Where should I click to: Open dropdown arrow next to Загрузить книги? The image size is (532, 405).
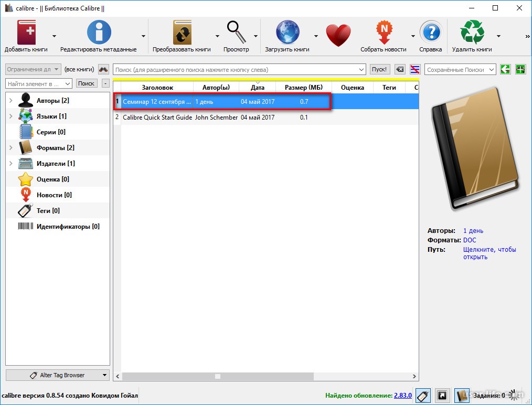[316, 36]
